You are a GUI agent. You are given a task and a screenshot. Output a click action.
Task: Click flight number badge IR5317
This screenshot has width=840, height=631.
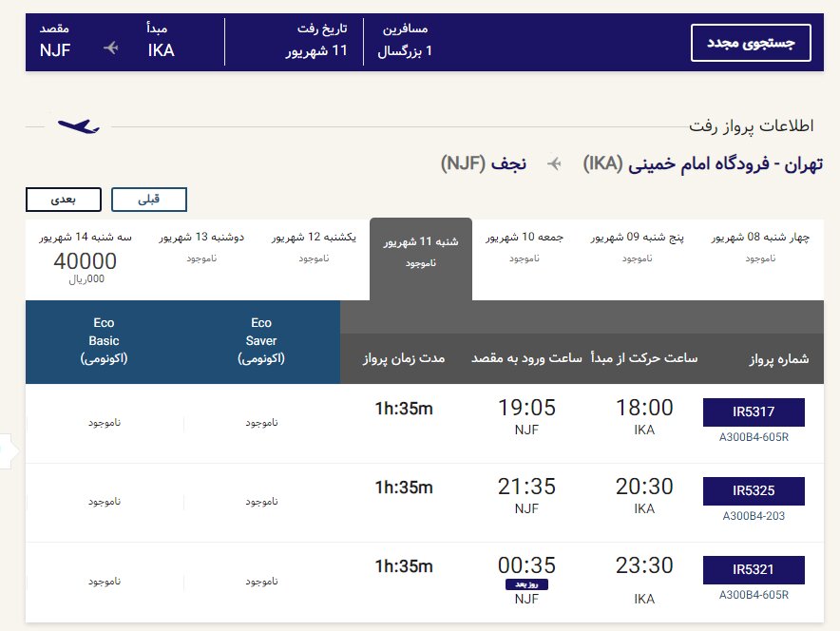(x=754, y=412)
